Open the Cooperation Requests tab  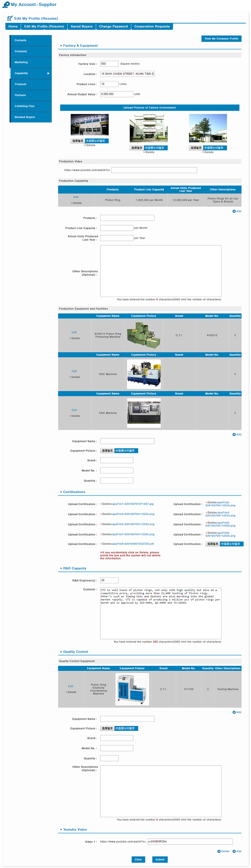click(152, 26)
